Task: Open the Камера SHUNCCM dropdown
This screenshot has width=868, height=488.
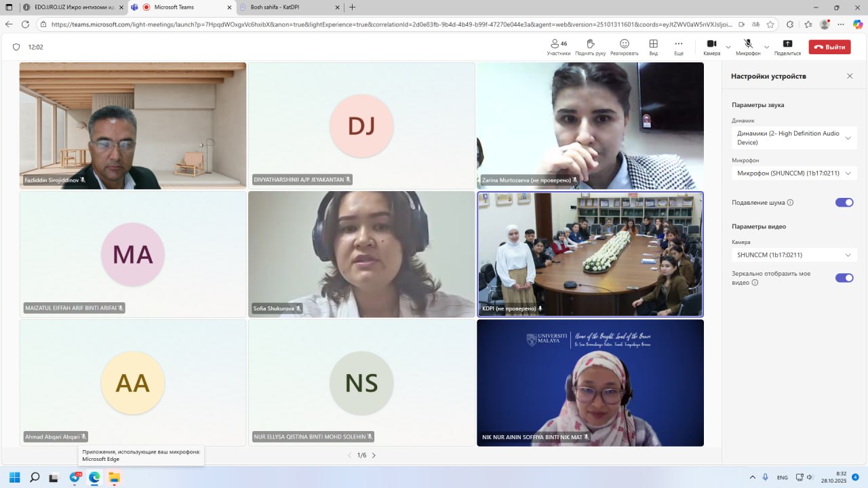Action: point(793,255)
